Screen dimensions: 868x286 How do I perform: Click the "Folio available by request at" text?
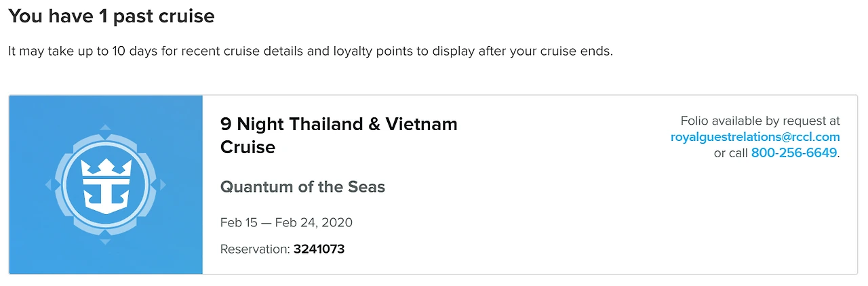pos(760,121)
